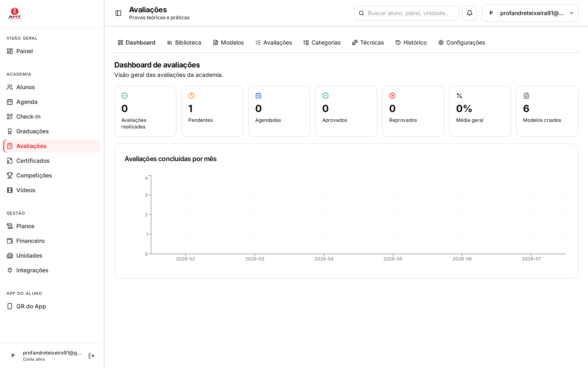Viewport: 588px width, 368px height.
Task: Click the search magnifier icon
Action: [361, 13]
